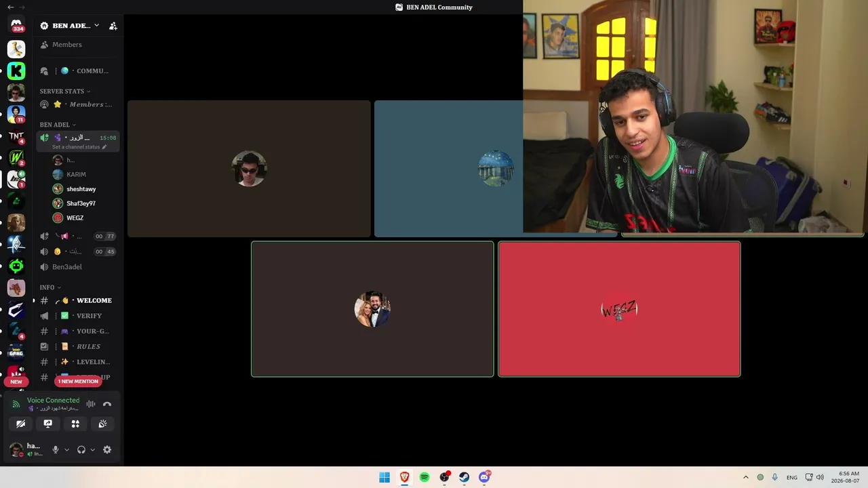This screenshot has height=488, width=868.
Task: Open ENG language switcher in tray
Action: coord(792,477)
